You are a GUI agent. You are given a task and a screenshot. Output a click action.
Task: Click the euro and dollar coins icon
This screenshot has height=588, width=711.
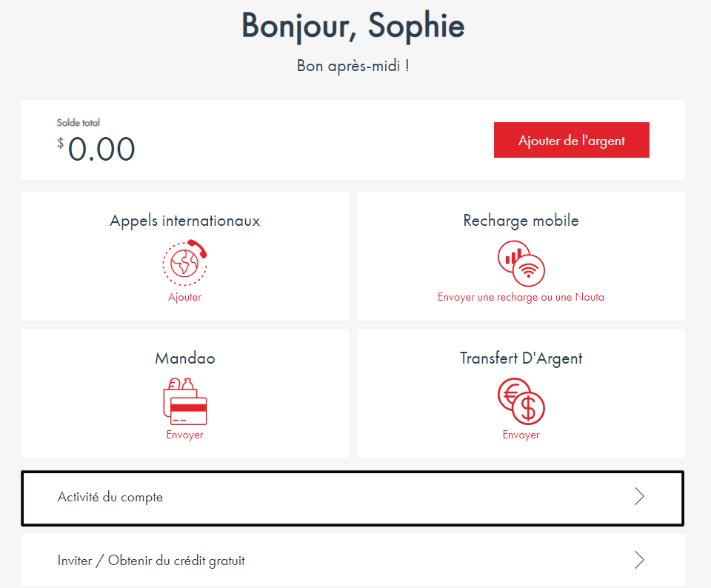click(521, 401)
